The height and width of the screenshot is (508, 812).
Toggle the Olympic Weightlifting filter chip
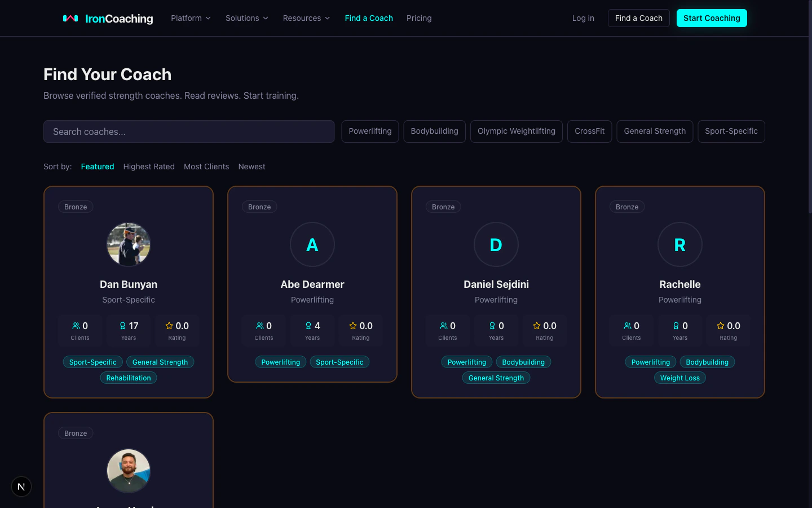point(516,131)
